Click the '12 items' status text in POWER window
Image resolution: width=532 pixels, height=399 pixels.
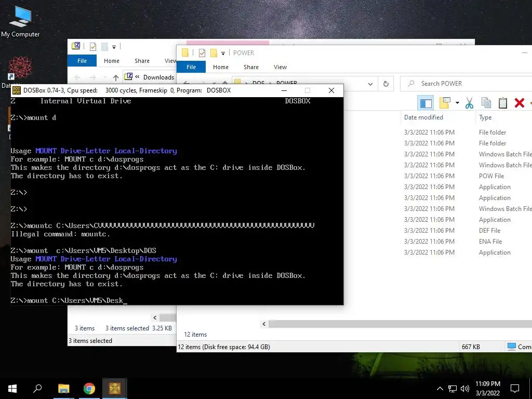195,335
